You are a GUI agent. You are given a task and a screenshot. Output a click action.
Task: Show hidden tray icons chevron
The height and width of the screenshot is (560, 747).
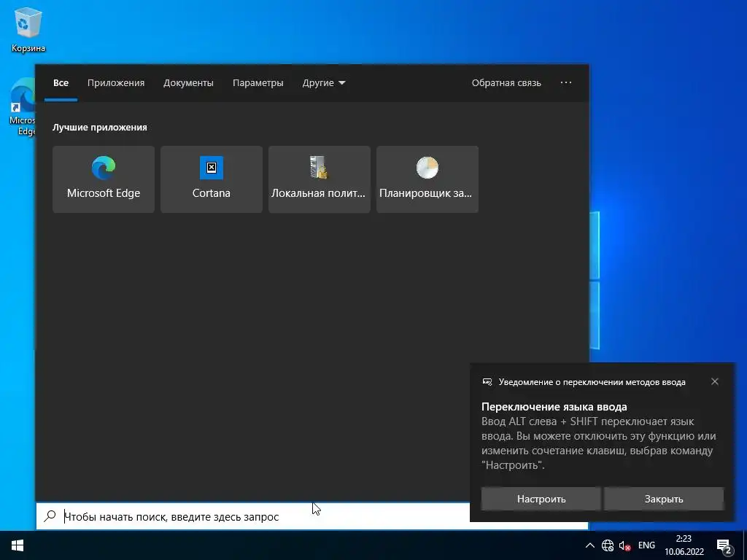point(589,545)
